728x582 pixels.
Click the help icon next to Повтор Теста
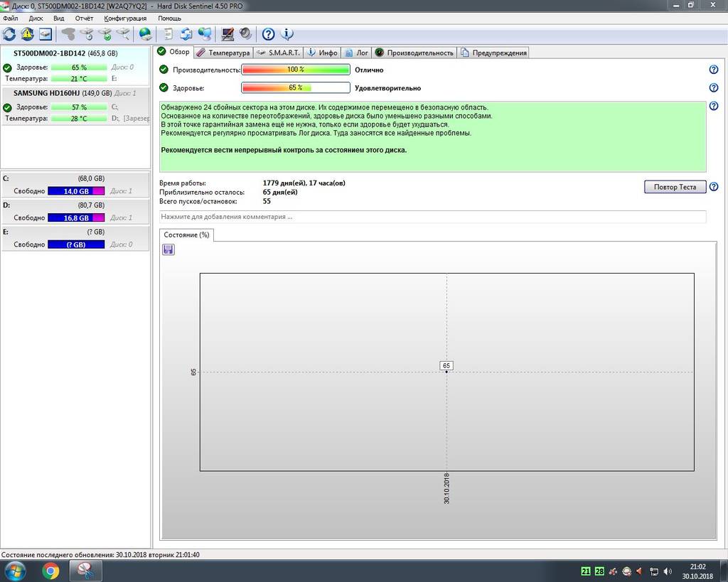click(713, 187)
